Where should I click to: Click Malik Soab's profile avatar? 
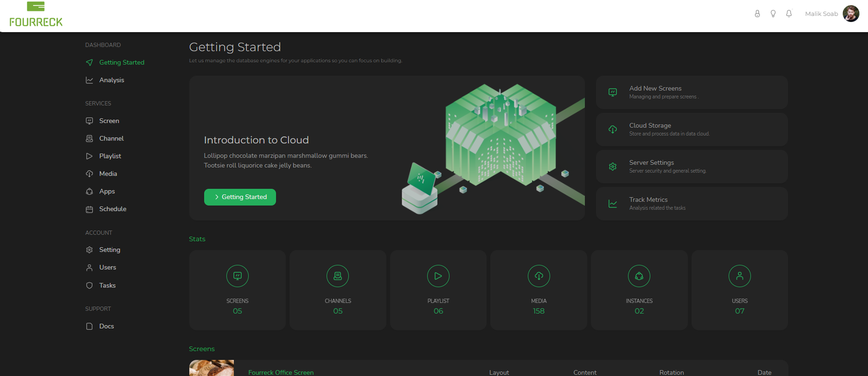pos(851,14)
